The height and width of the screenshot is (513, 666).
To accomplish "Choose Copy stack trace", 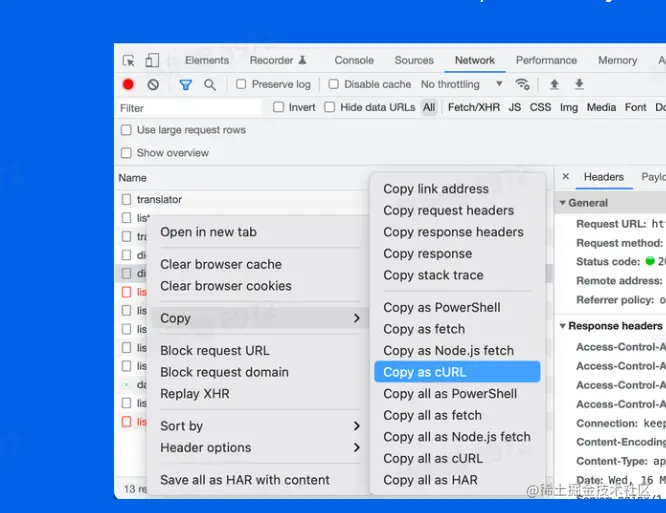I will (457, 275).
